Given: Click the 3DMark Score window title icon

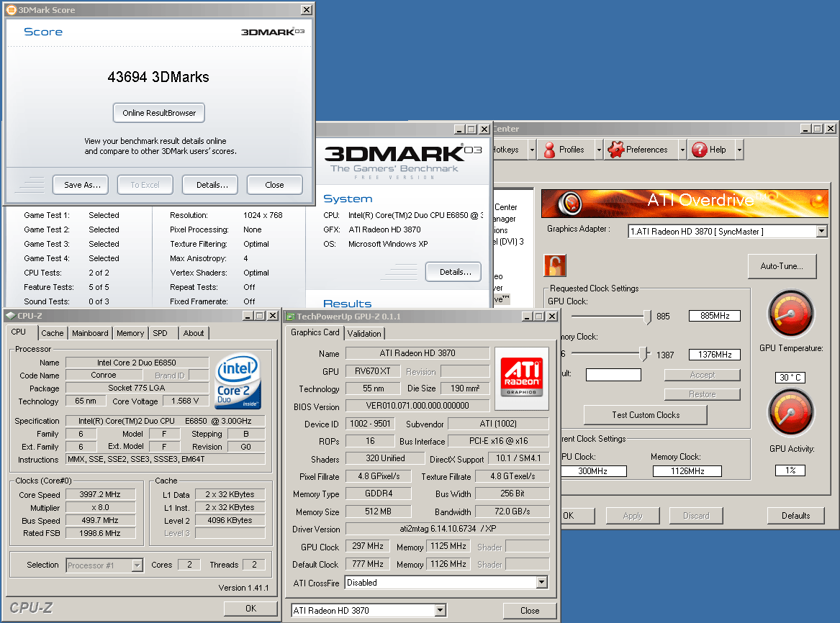Looking at the screenshot, I should tap(11, 9).
